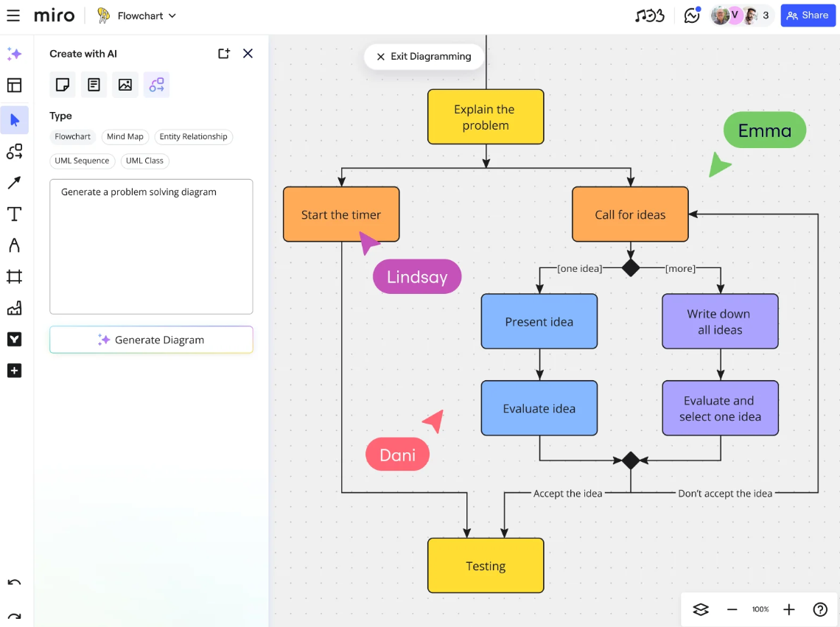This screenshot has height=627, width=840.
Task: Click the diagram prompt text field
Action: pyautogui.click(x=151, y=247)
